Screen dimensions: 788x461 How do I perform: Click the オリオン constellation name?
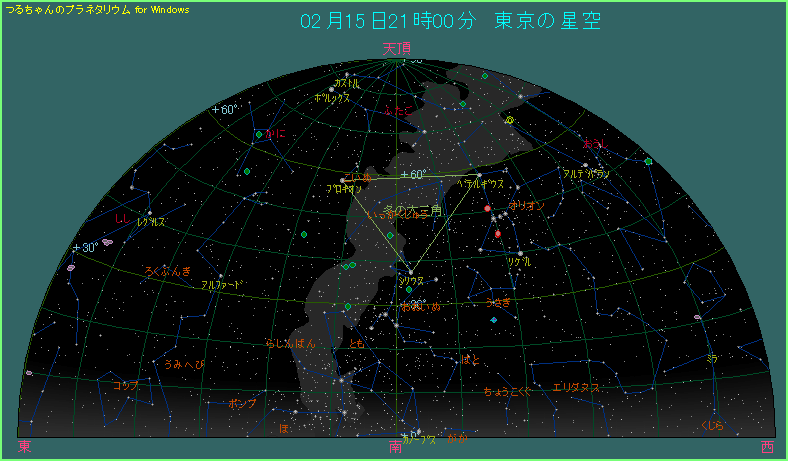coord(527,205)
